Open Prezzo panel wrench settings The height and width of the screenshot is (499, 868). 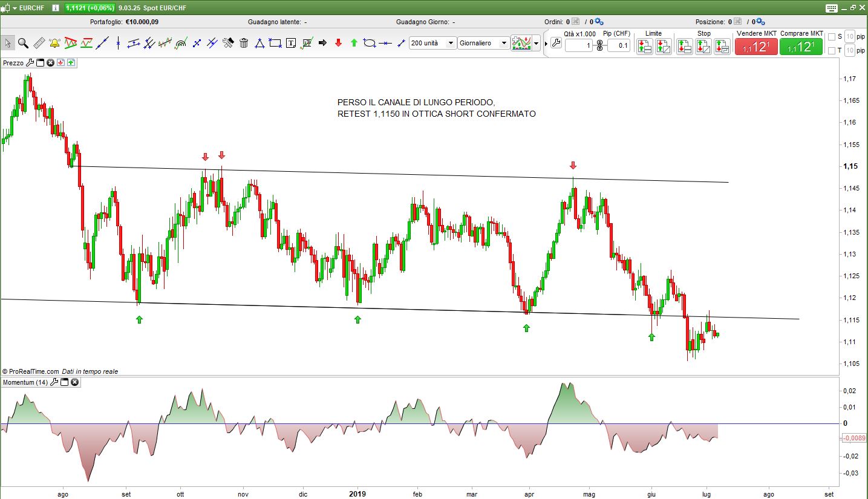[x=30, y=62]
